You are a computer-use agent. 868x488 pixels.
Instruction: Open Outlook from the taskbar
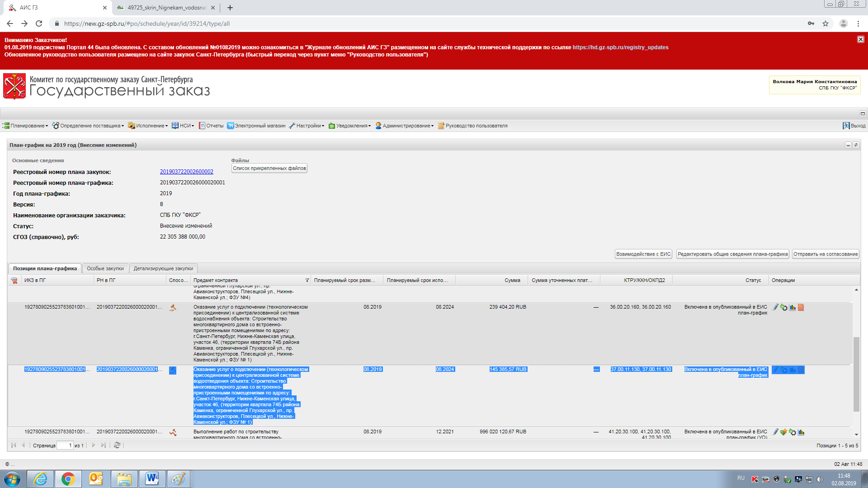tap(96, 479)
